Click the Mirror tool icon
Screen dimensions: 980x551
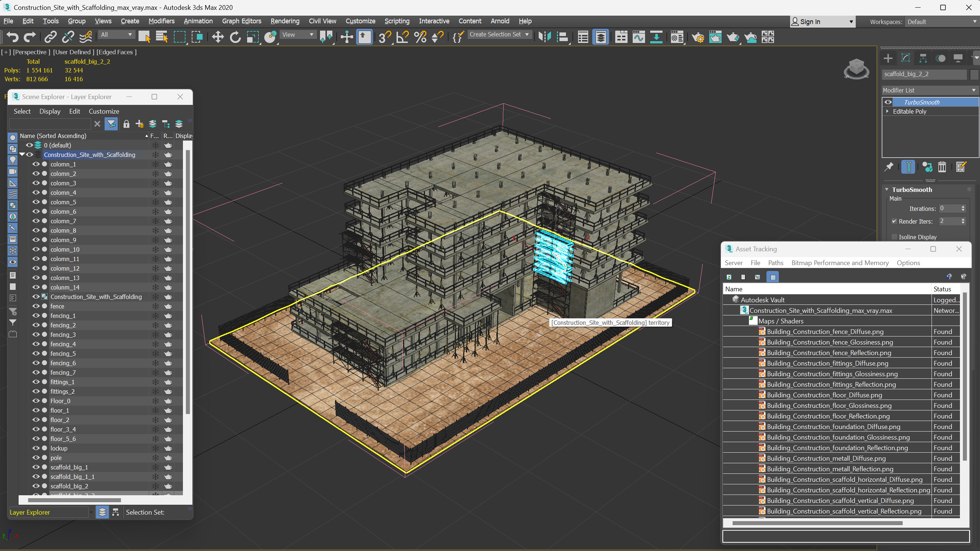point(544,37)
